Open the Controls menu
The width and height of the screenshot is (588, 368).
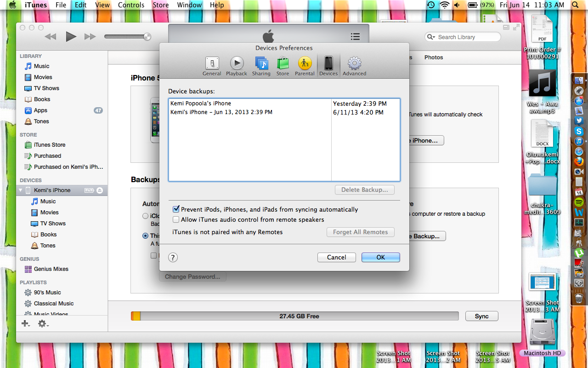click(131, 5)
